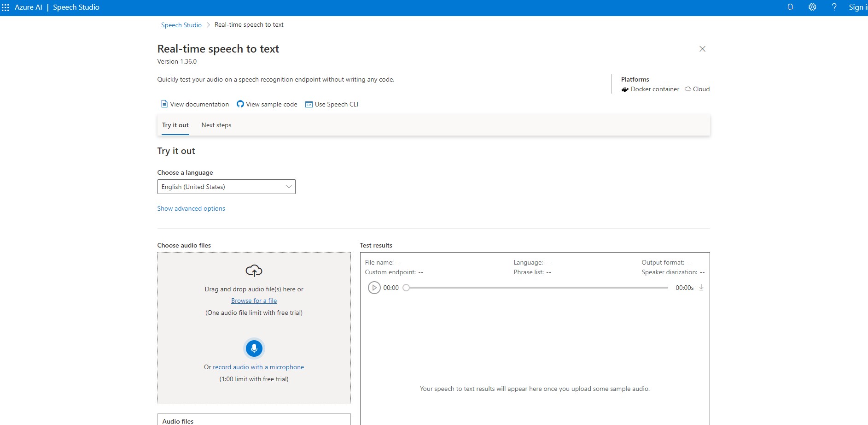
Task: Open the settings gear
Action: point(812,7)
